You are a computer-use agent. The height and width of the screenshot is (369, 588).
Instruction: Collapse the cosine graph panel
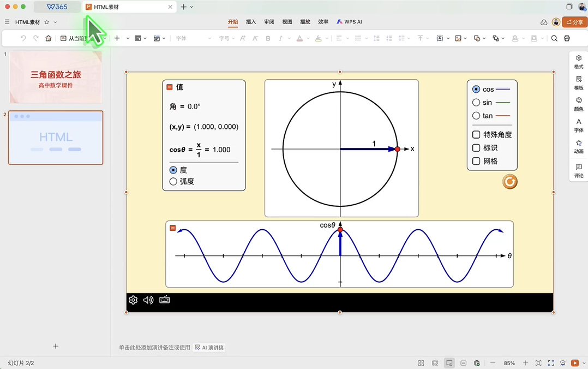(x=173, y=228)
